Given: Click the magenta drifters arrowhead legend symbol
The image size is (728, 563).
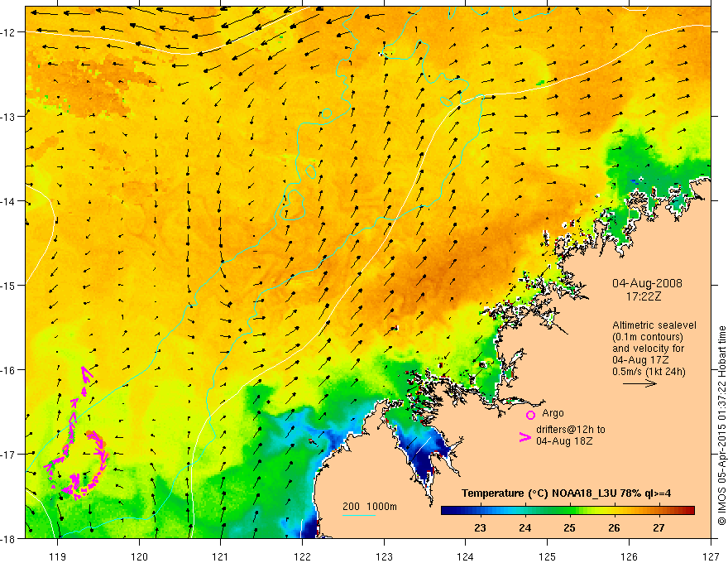Looking at the screenshot, I should [525, 437].
